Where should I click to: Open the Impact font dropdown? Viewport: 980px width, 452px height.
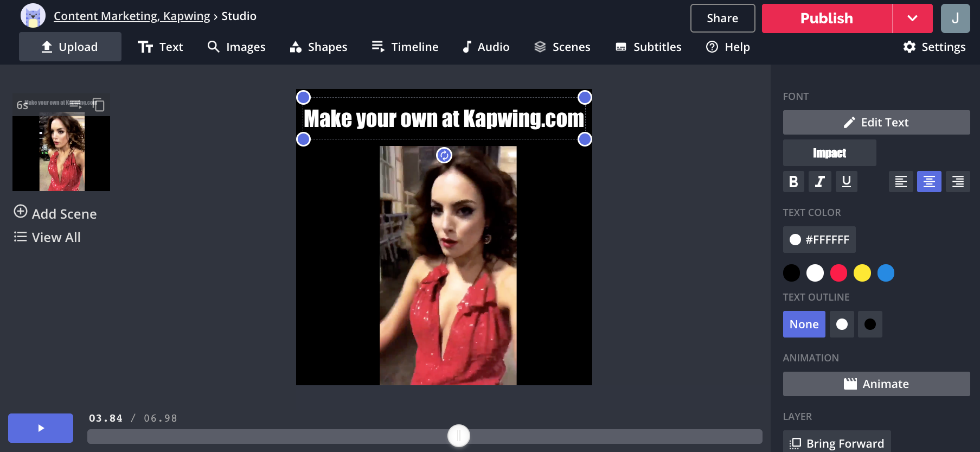click(x=829, y=153)
